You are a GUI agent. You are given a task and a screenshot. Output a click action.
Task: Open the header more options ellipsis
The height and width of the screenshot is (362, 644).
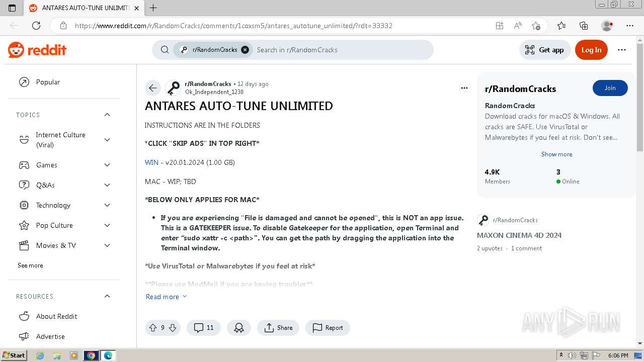pyautogui.click(x=622, y=50)
